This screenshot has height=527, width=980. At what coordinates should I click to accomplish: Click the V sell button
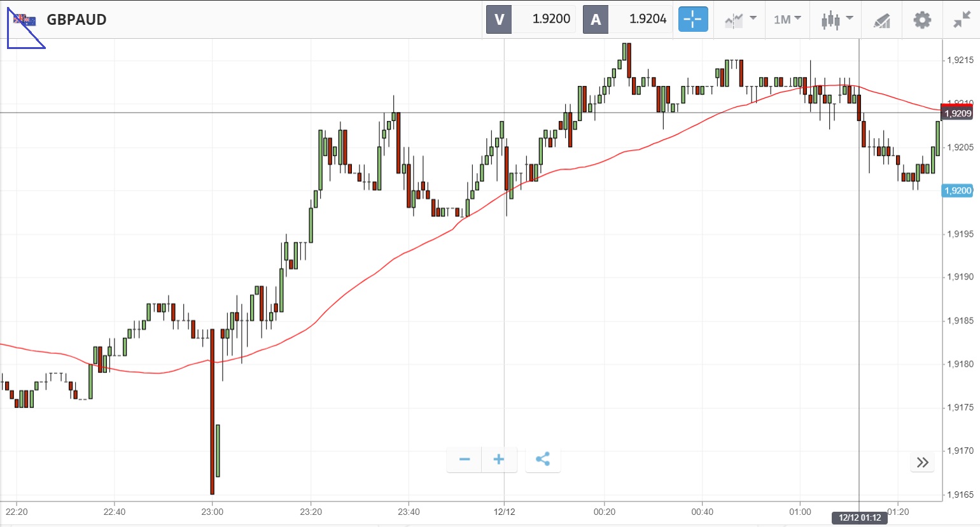499,19
